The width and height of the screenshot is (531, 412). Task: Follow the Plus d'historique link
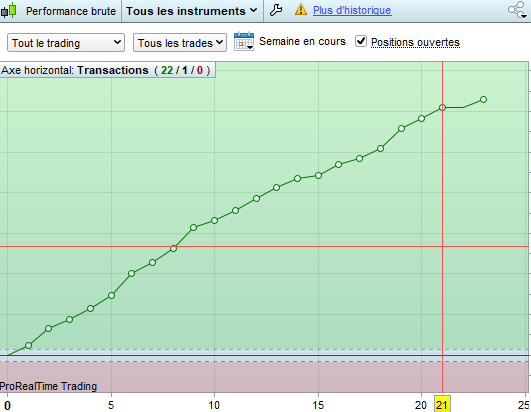[x=352, y=10]
